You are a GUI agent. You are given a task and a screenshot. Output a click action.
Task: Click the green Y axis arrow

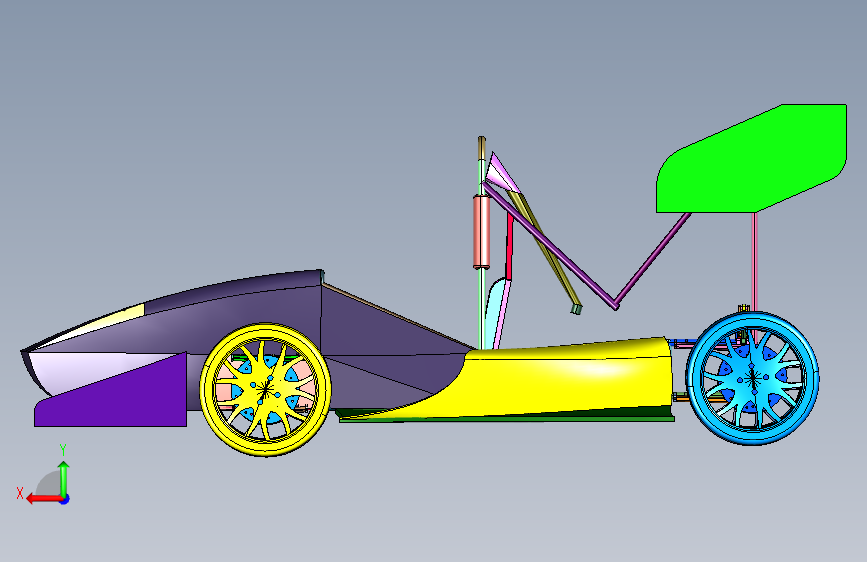(x=64, y=479)
